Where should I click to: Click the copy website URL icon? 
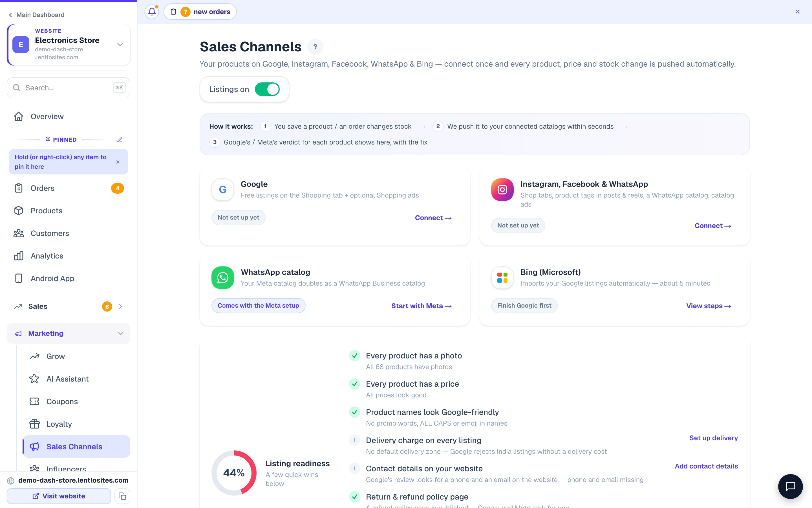point(122,496)
